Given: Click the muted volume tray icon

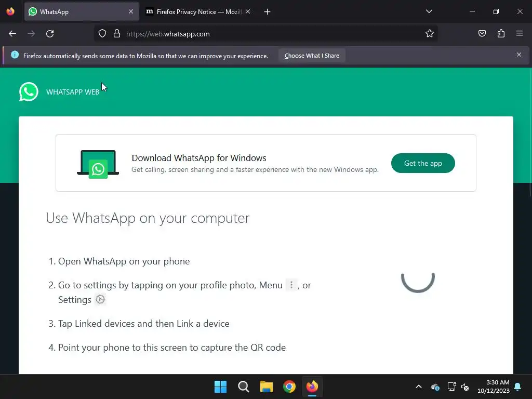Looking at the screenshot, I should [x=465, y=387].
